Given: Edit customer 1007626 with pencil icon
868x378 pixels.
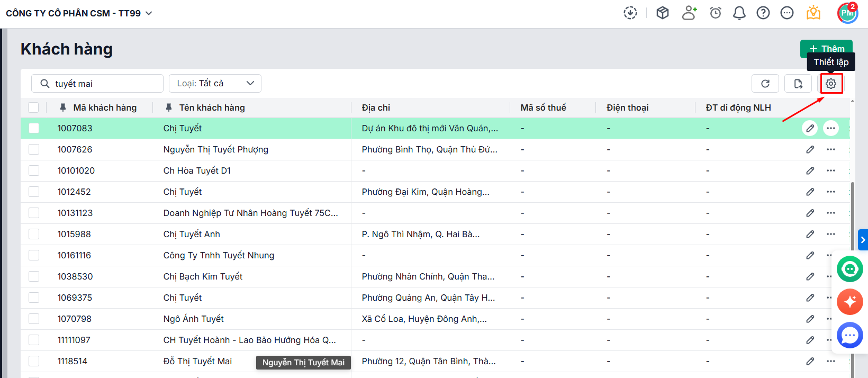Looking at the screenshot, I should [810, 149].
